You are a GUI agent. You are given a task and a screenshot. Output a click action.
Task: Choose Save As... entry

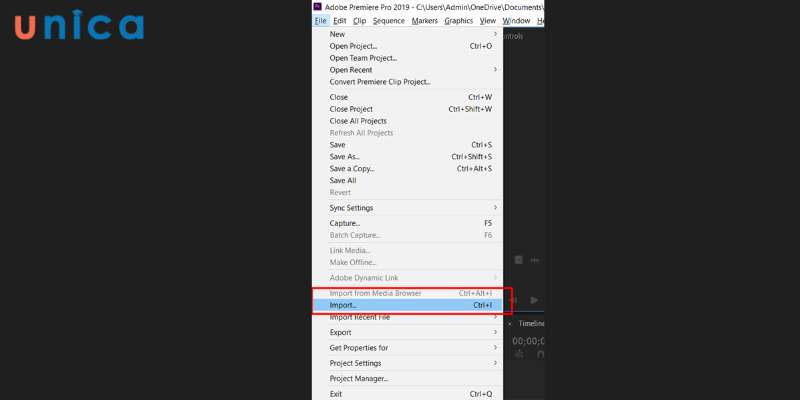407,157
